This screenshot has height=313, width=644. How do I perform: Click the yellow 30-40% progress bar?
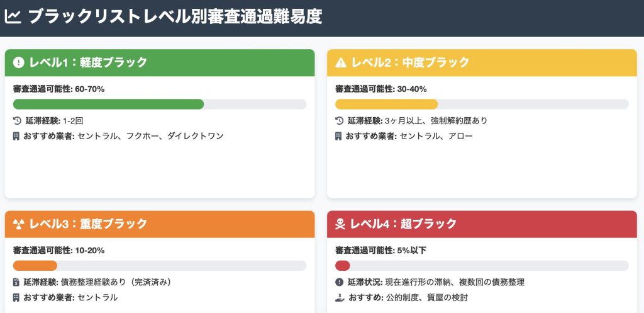click(387, 105)
